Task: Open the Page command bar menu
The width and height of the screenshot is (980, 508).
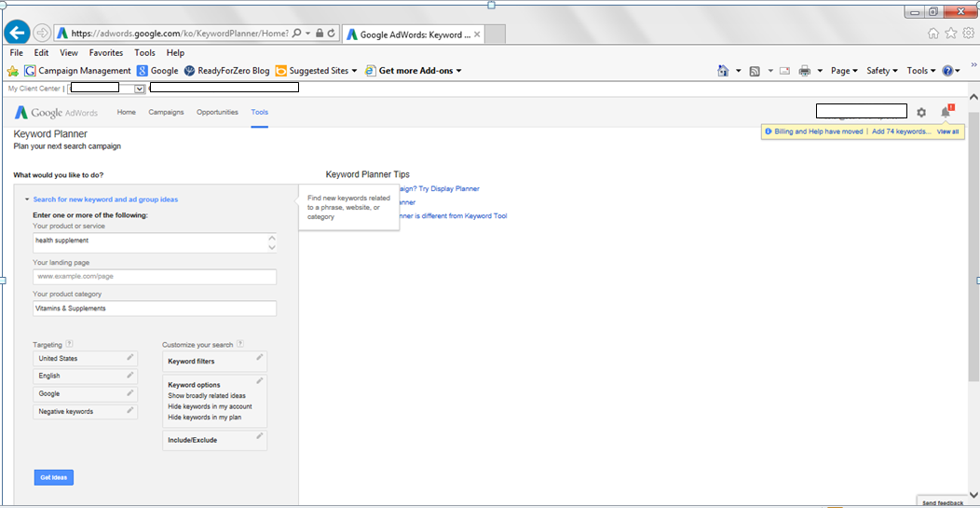Action: pos(844,71)
